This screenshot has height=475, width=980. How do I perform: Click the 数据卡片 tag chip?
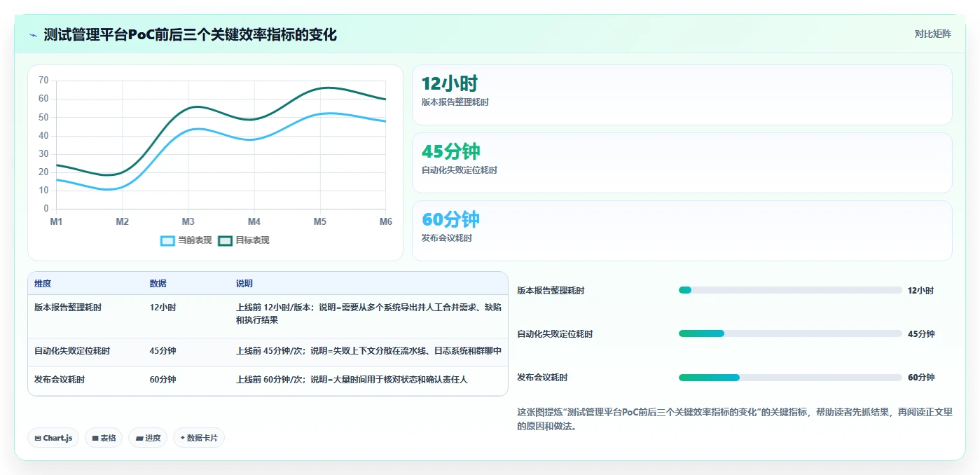coord(199,438)
